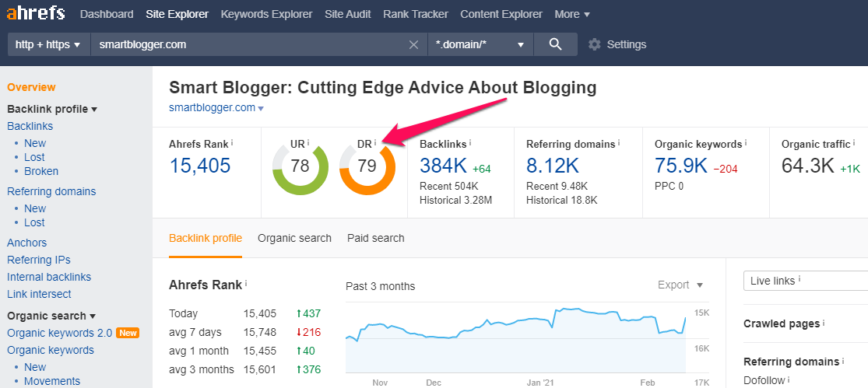The width and height of the screenshot is (868, 388).
Task: Open Lost under Backlinks
Action: coord(34,157)
